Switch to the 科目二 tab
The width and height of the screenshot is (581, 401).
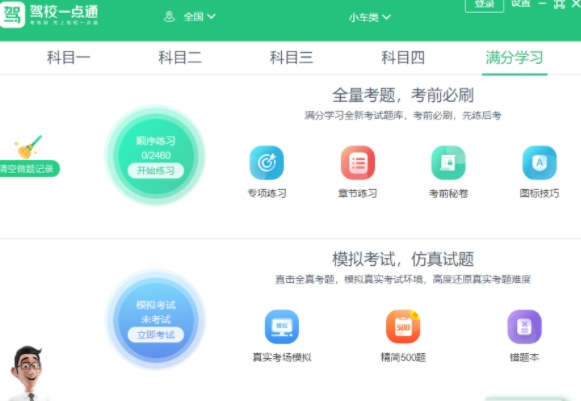coord(180,58)
